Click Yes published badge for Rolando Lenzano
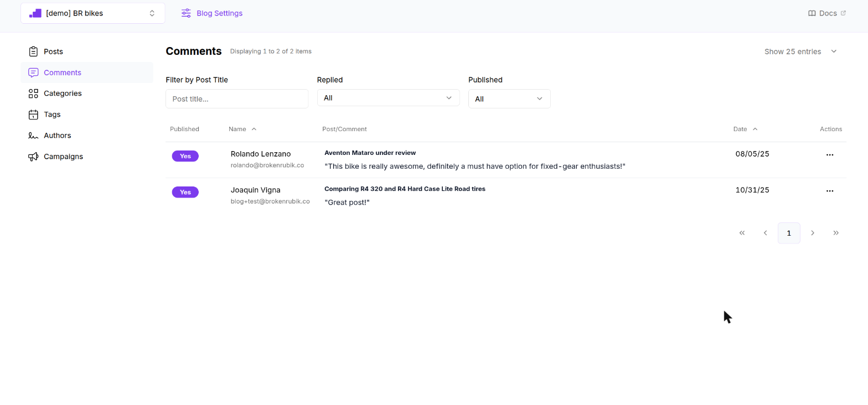The width and height of the screenshot is (868, 405). point(185,156)
